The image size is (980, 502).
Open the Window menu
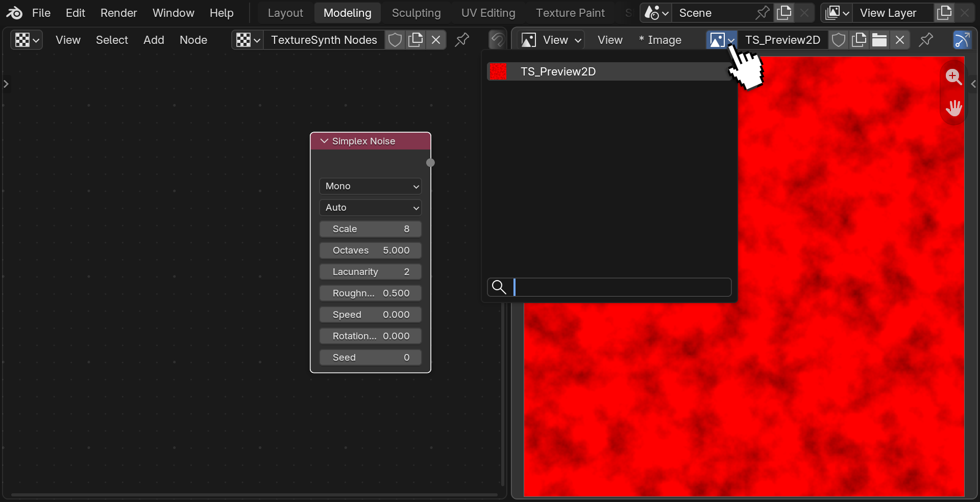click(174, 13)
